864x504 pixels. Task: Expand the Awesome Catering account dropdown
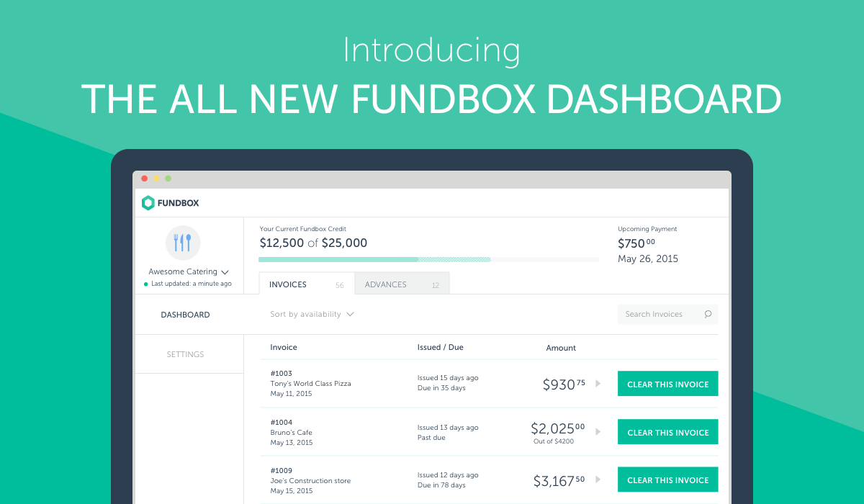(x=225, y=272)
